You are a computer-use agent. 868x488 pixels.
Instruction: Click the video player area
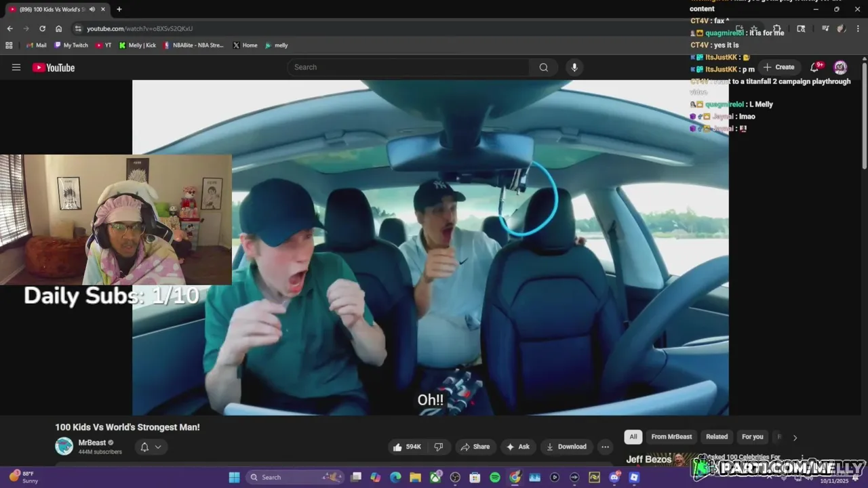point(431,247)
